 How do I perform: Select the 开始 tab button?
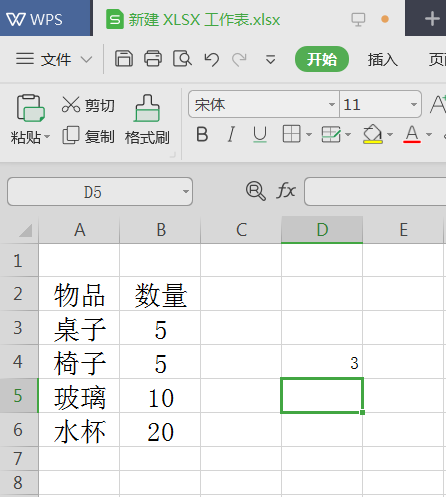click(322, 59)
